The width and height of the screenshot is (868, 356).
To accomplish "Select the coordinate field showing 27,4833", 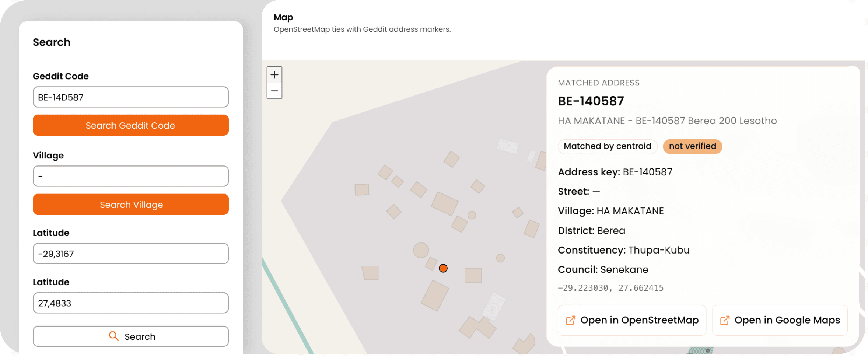I will tap(131, 303).
